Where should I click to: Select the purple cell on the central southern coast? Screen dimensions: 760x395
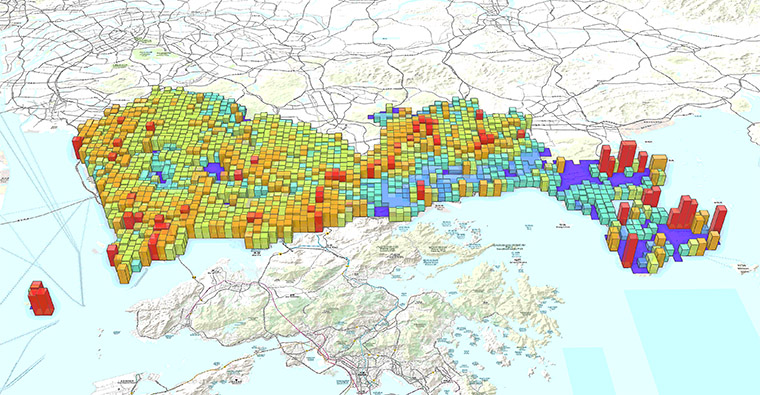click(x=381, y=212)
